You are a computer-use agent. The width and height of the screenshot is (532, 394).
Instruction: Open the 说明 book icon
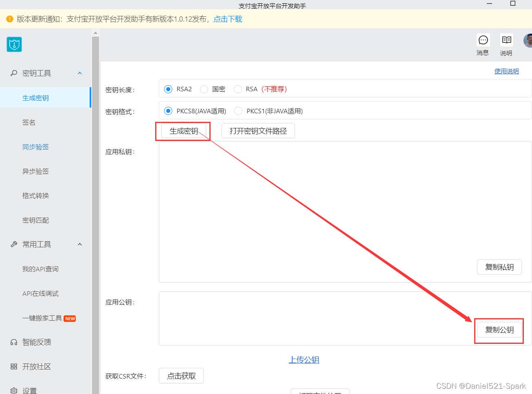(507, 40)
